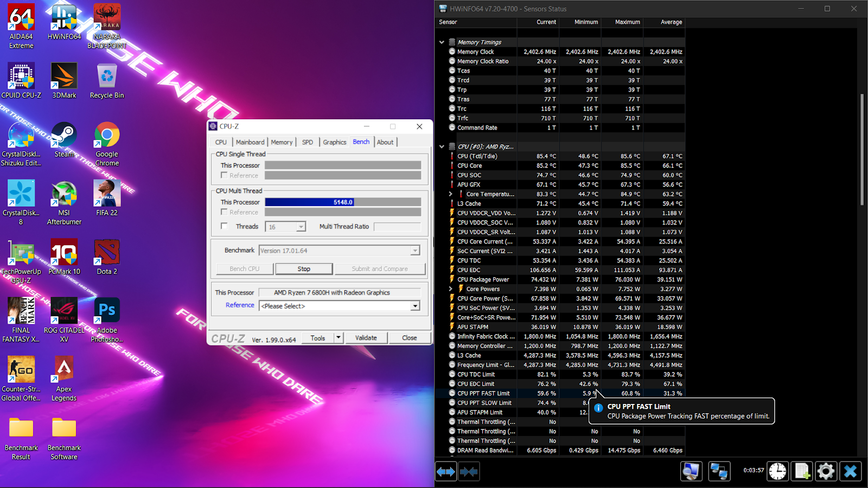Select the CPUID CPU-Z desktop shortcut
This screenshot has width=868, height=488.
[21, 80]
